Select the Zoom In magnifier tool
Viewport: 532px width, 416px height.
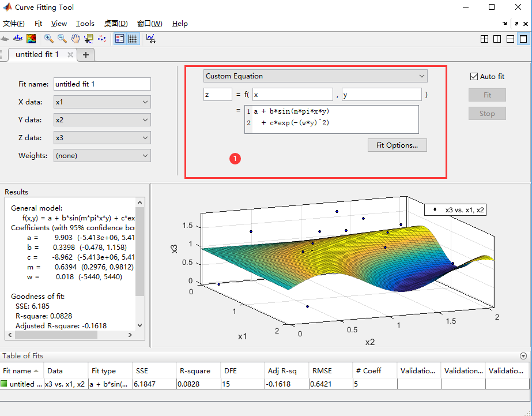(49, 39)
